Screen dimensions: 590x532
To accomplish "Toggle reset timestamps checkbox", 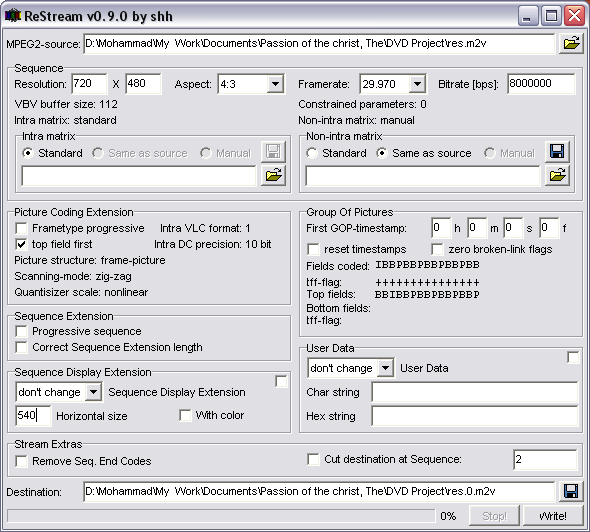I will pyautogui.click(x=313, y=249).
